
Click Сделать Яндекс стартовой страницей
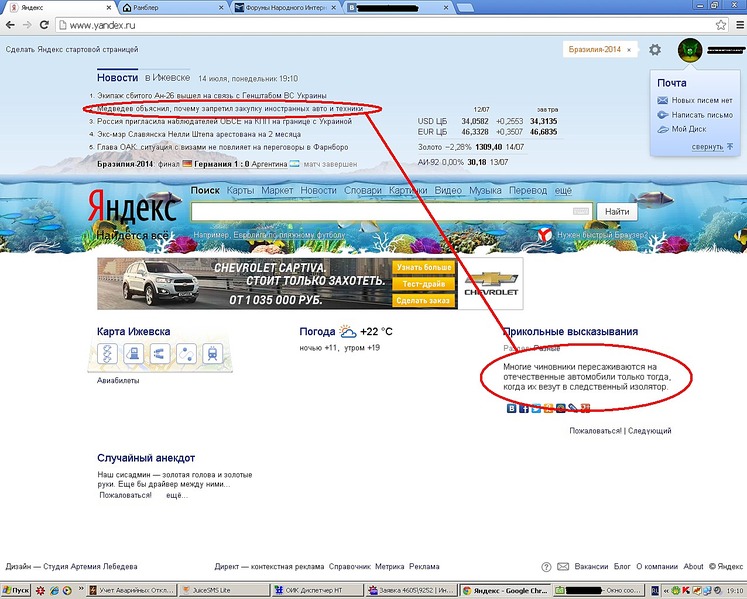[x=72, y=50]
